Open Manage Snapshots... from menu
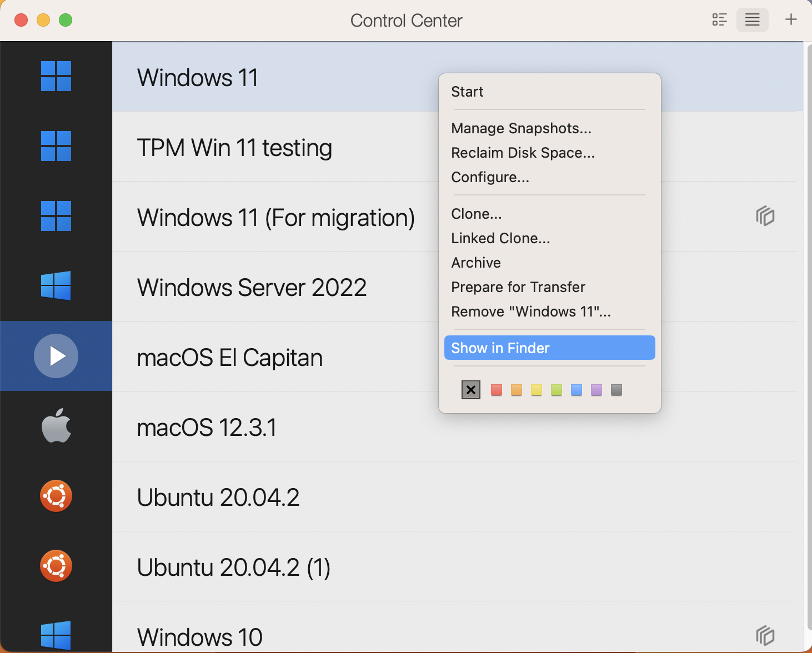 [x=521, y=128]
